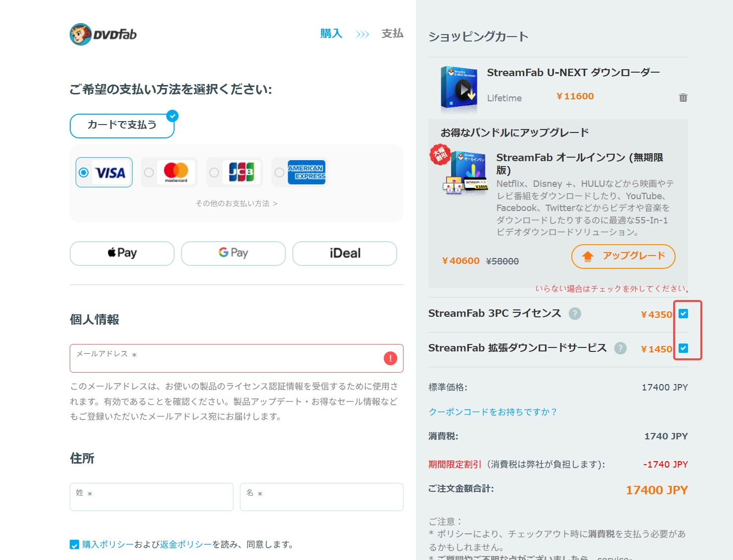Screen dimensions: 733x560
Task: Go to 支払 step
Action: click(392, 34)
